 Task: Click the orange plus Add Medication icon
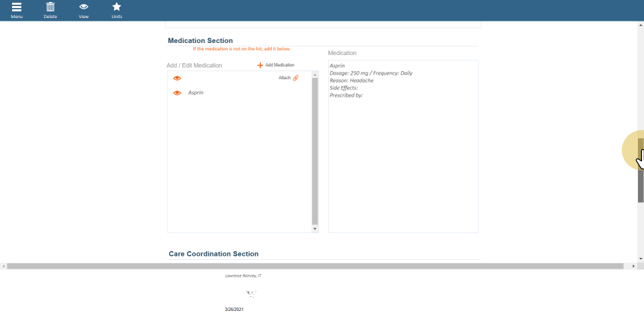click(260, 65)
